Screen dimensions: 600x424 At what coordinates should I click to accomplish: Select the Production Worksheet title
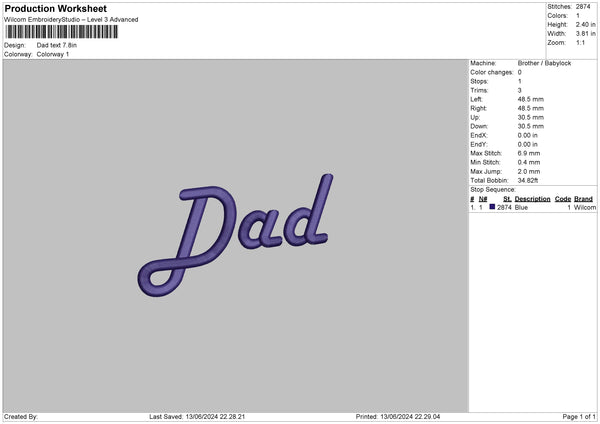coord(55,8)
